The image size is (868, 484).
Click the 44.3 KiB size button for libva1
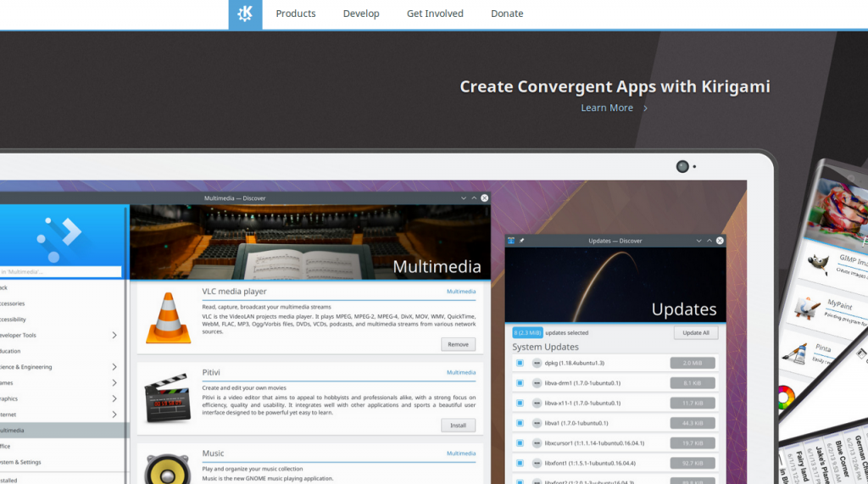(x=693, y=423)
